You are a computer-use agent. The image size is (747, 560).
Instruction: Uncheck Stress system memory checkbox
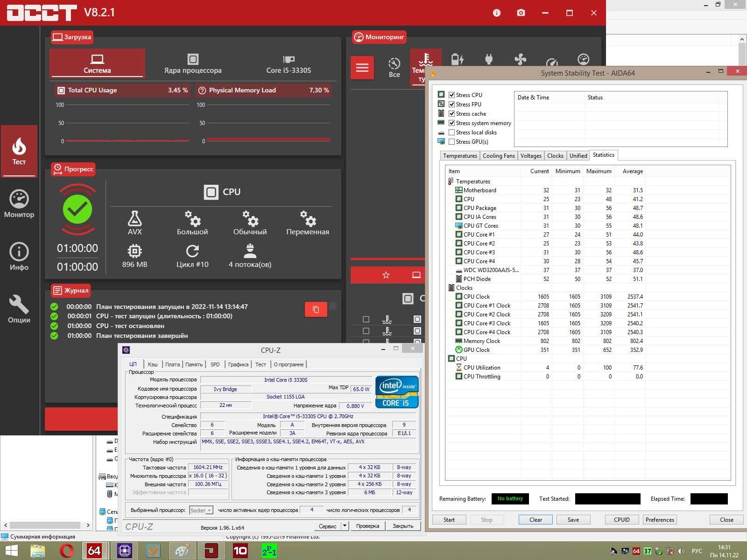pos(451,123)
